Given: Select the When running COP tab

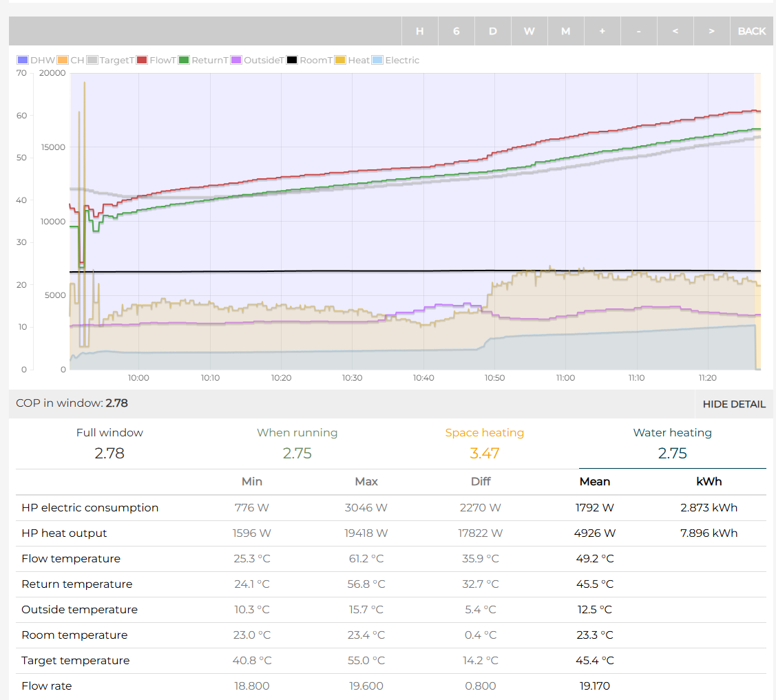Looking at the screenshot, I should 297,443.
